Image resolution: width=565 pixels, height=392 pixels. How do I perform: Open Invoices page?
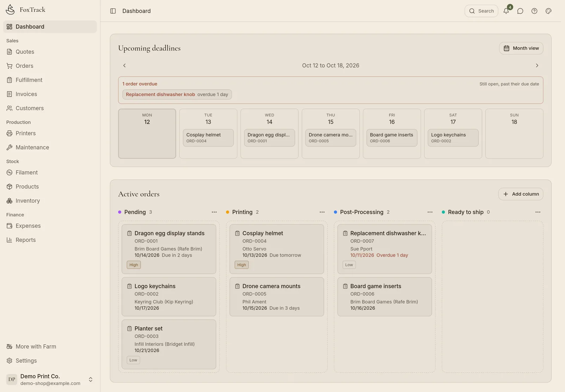point(50,94)
